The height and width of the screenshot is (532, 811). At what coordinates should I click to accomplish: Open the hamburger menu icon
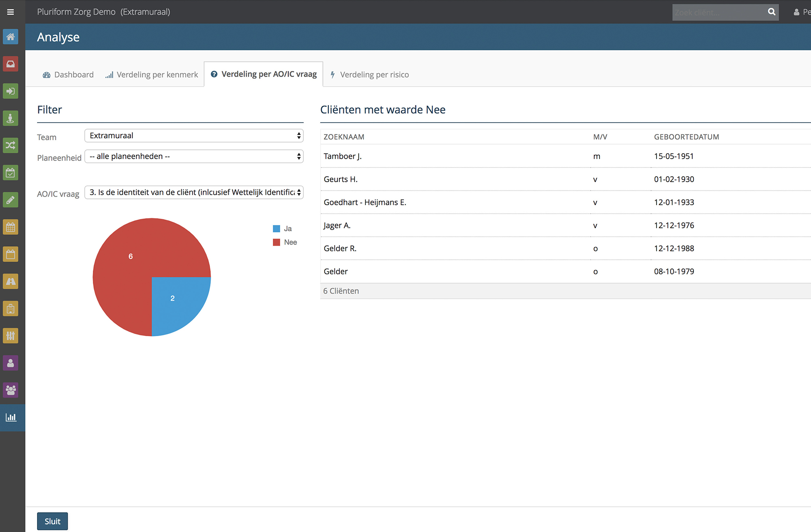coord(11,12)
